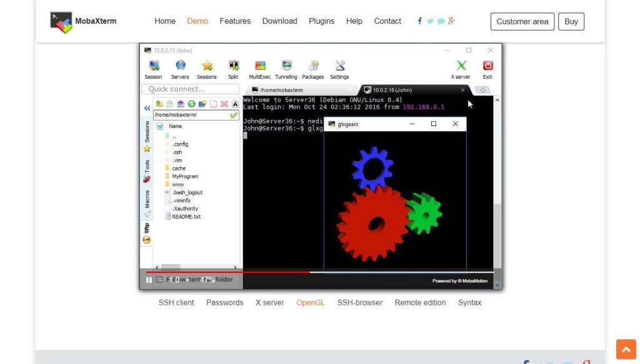
Task: Click the MobaXterm logo in header
Action: click(x=83, y=22)
